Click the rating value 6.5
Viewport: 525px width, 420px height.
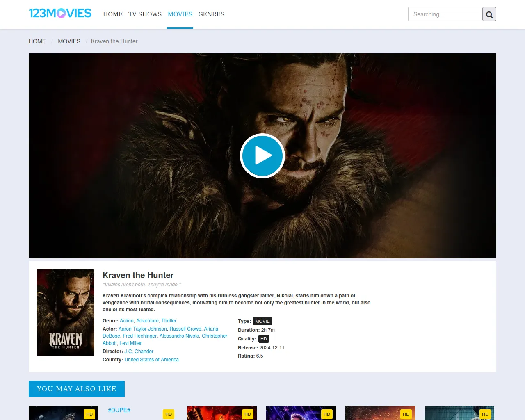click(260, 356)
